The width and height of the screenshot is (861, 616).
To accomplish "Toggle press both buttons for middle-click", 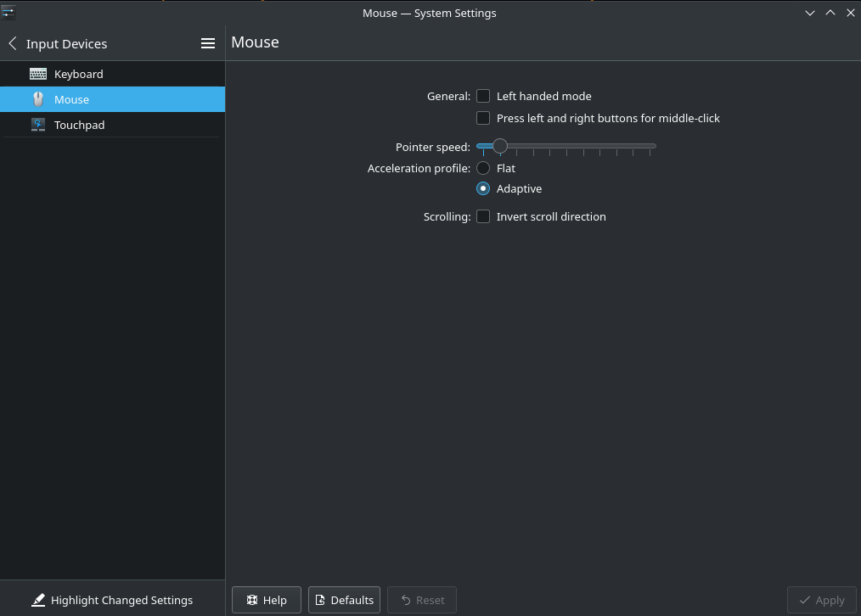I will (x=483, y=118).
